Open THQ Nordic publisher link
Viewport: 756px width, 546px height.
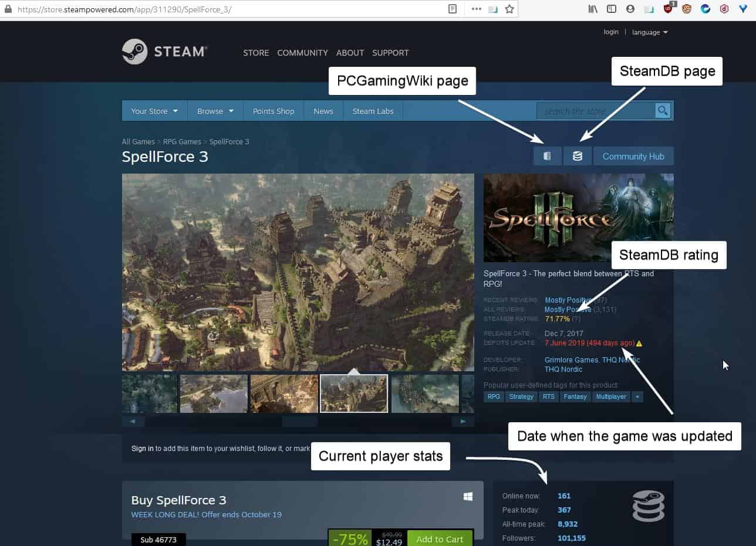coord(563,369)
